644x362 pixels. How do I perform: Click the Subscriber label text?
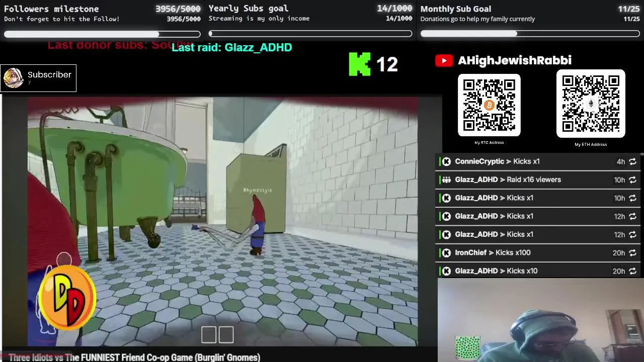pyautogui.click(x=49, y=74)
